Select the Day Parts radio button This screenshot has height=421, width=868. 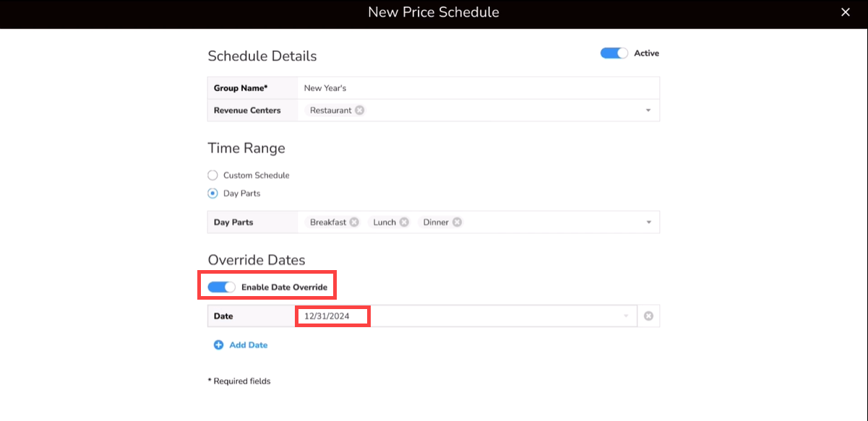212,194
